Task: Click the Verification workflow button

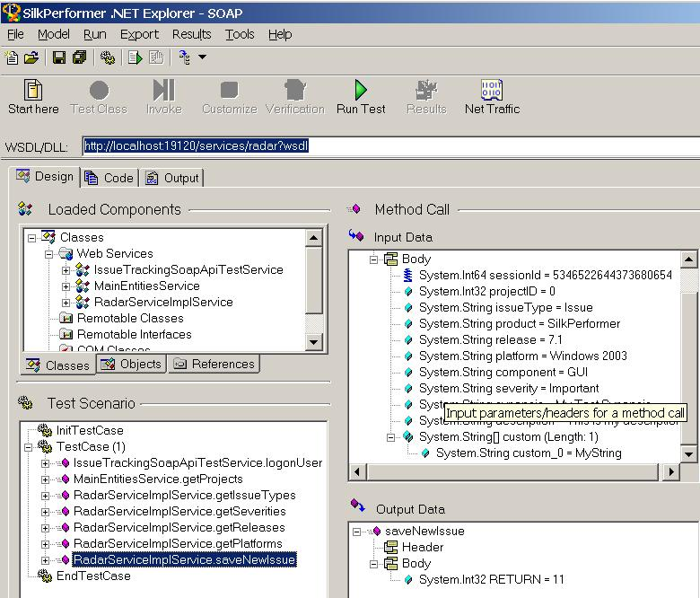Action: [295, 96]
